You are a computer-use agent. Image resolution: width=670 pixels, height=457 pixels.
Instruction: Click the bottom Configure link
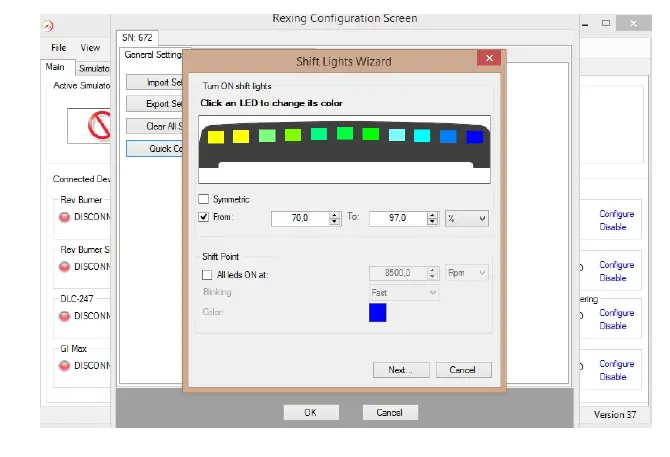pos(617,363)
